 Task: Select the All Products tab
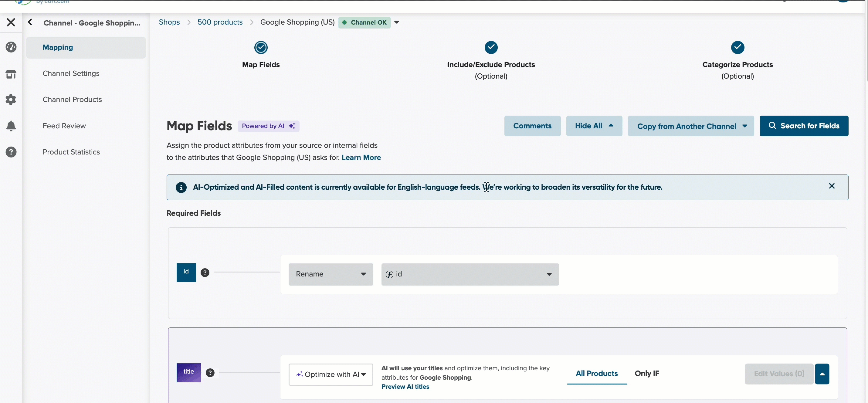click(x=597, y=374)
